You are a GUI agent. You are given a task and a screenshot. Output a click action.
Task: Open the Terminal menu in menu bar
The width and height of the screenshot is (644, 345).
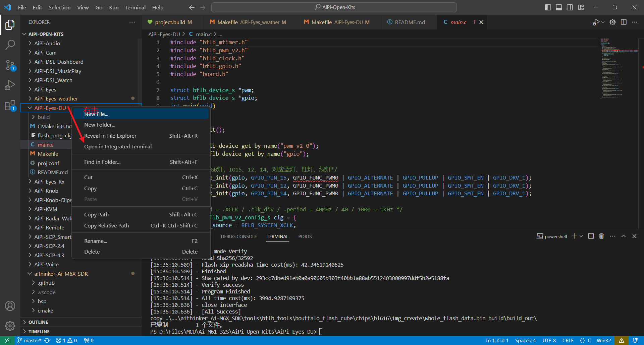pyautogui.click(x=135, y=7)
